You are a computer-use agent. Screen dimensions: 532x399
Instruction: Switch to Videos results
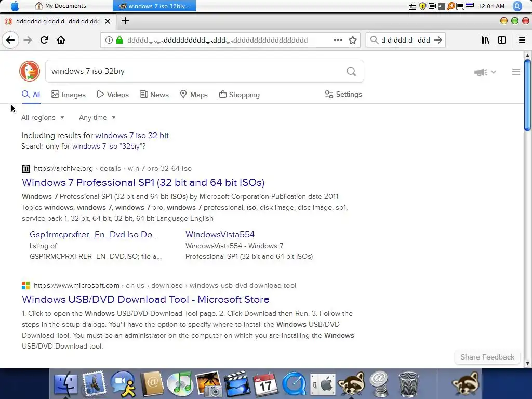[x=113, y=95]
